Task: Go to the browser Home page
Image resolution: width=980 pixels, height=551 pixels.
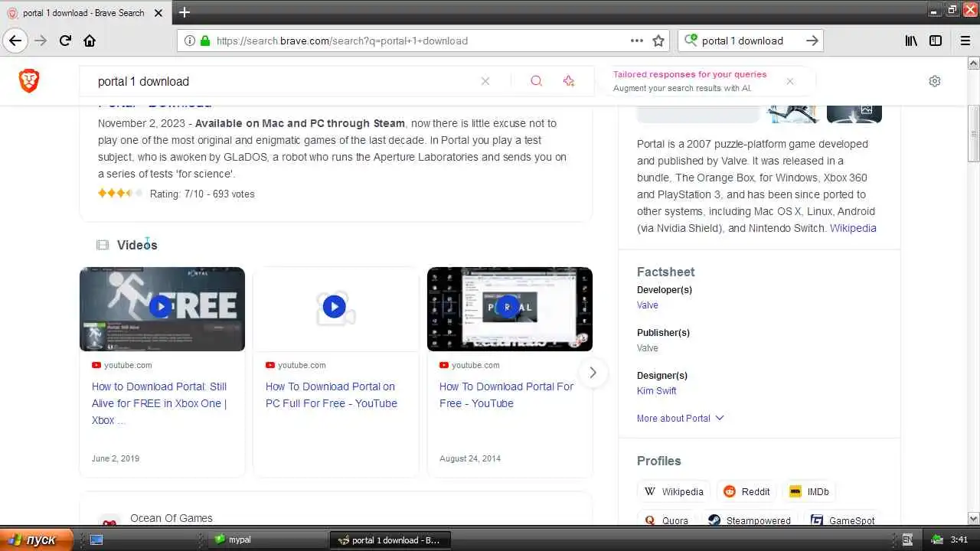Action: pyautogui.click(x=90, y=41)
